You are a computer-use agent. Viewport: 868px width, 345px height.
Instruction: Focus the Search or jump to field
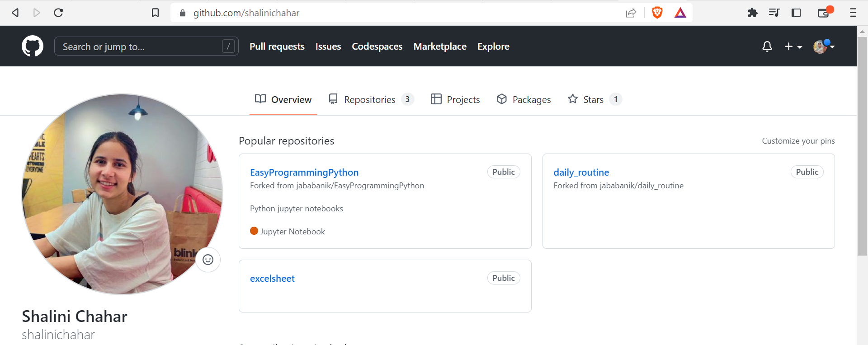(140, 47)
